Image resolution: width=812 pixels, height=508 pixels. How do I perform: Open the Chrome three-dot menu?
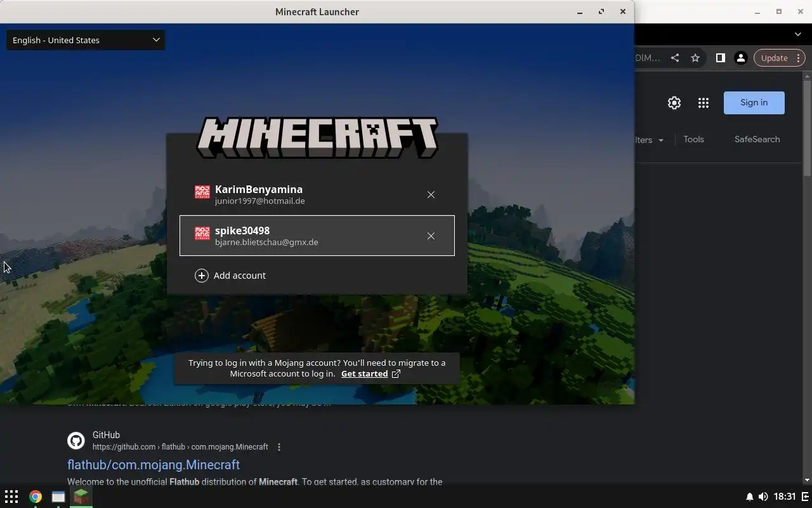[799, 58]
